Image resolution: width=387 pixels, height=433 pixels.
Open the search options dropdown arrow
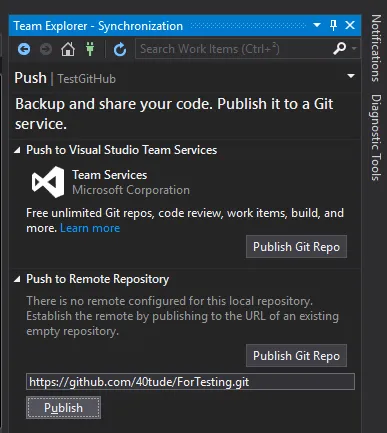click(354, 49)
